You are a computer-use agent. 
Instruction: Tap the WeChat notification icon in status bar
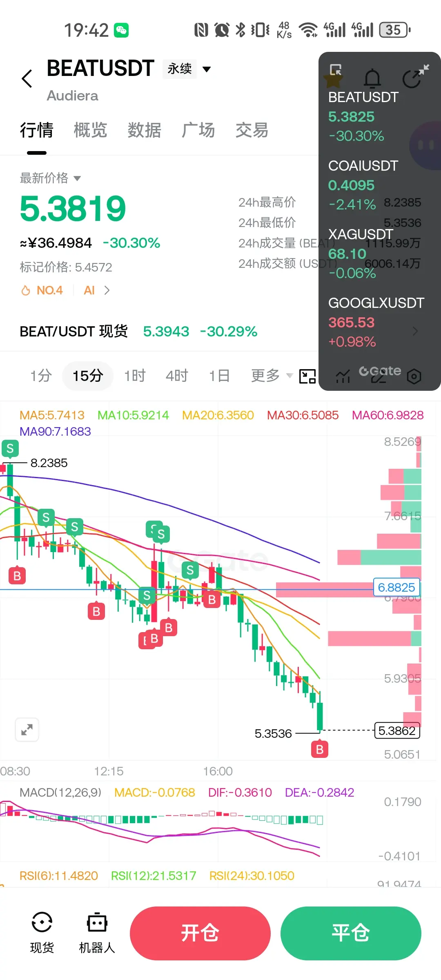[121, 30]
